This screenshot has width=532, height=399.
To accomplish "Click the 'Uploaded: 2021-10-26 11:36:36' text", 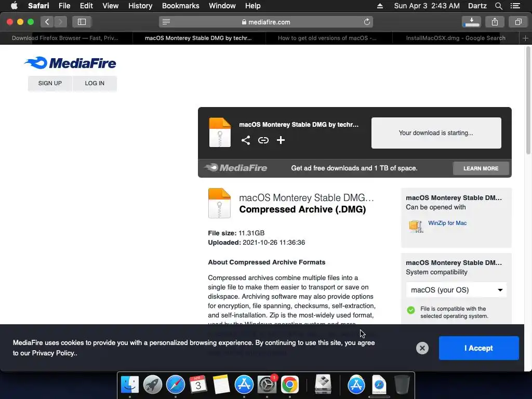I will point(257,243).
